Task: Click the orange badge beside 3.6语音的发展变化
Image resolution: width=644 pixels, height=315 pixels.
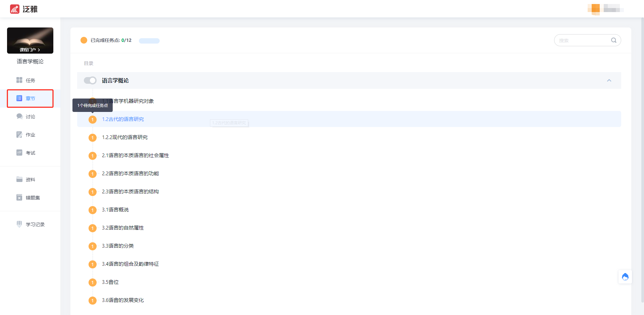Action: point(93,301)
